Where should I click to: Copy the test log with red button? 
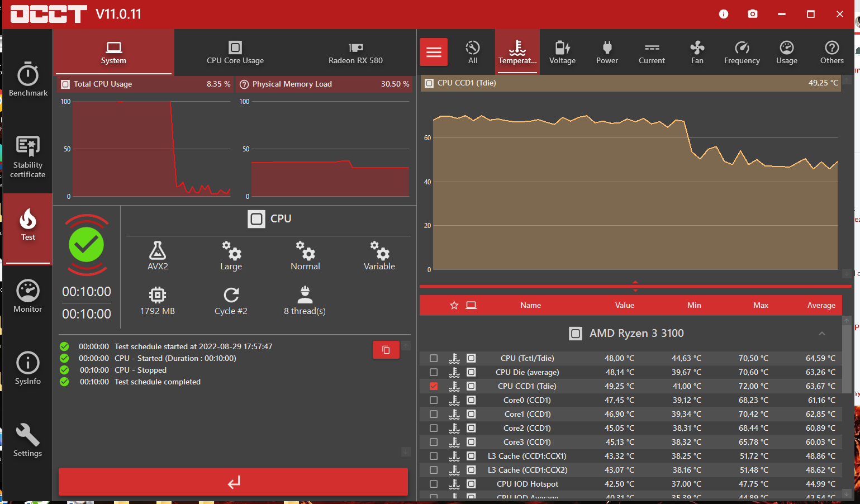(386, 350)
